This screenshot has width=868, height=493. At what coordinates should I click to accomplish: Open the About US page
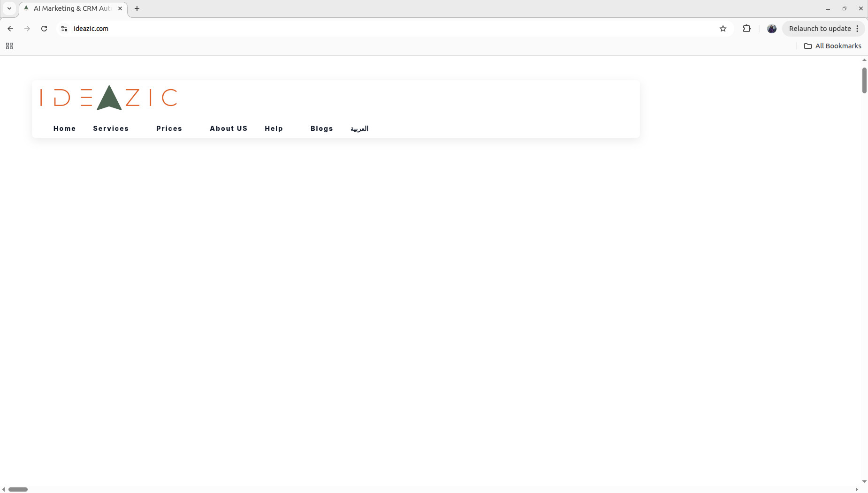(228, 129)
